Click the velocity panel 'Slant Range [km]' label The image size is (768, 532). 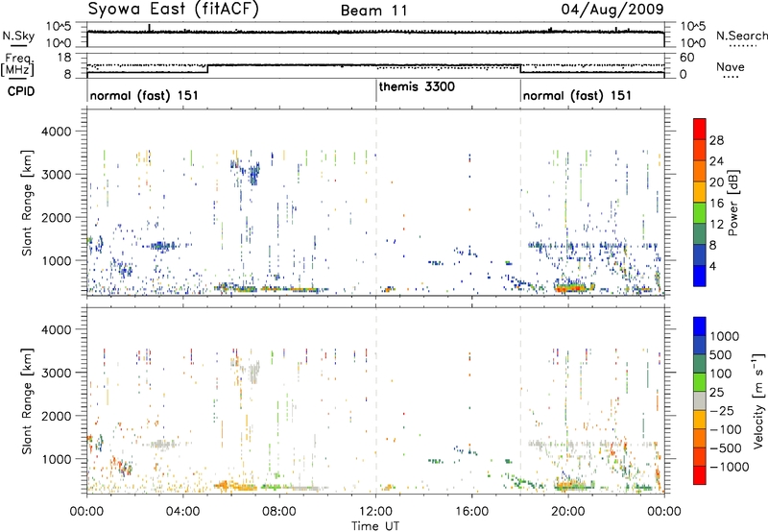point(27,400)
